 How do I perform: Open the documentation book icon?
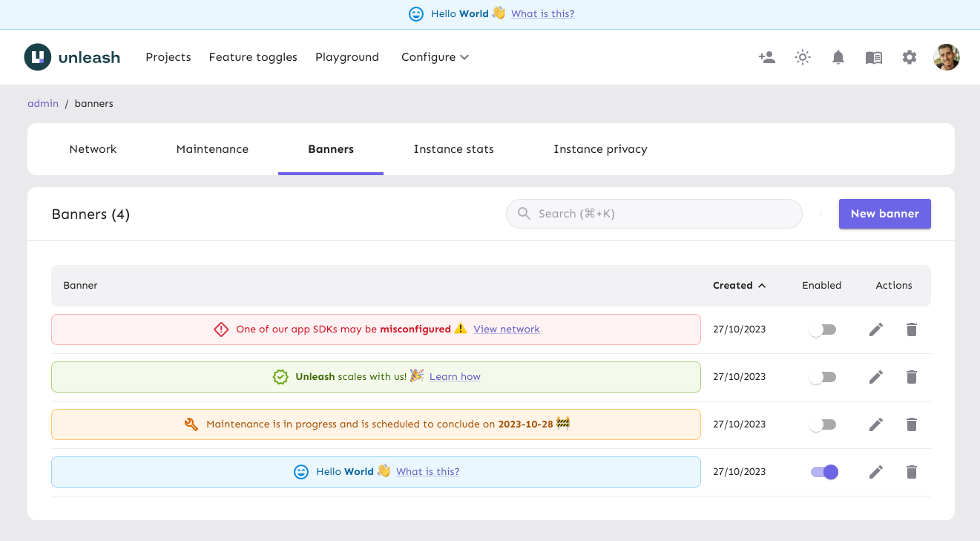pos(874,57)
